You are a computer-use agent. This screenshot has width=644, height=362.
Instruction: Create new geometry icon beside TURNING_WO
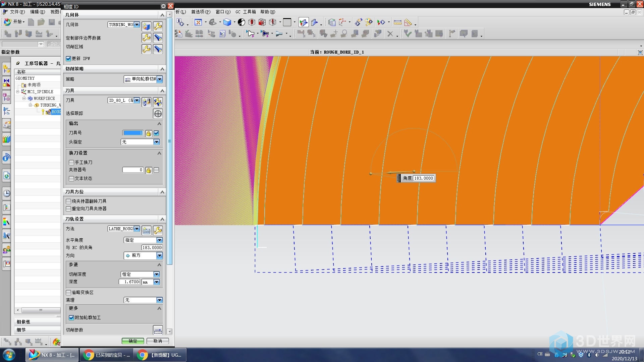[146, 26]
